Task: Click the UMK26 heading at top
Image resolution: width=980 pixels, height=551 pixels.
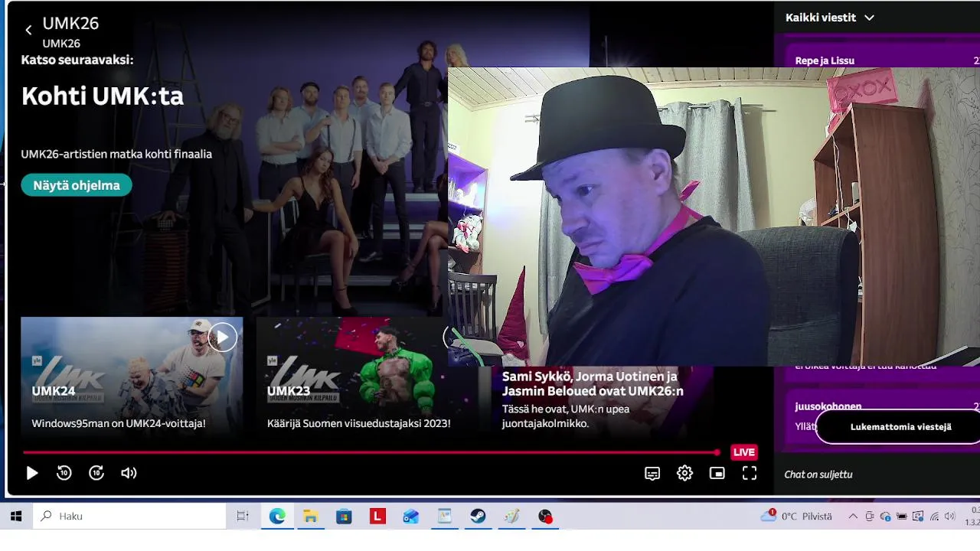Action: 70,24
